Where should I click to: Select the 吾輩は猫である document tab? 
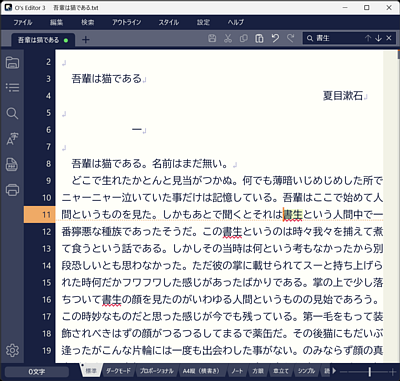click(x=43, y=40)
